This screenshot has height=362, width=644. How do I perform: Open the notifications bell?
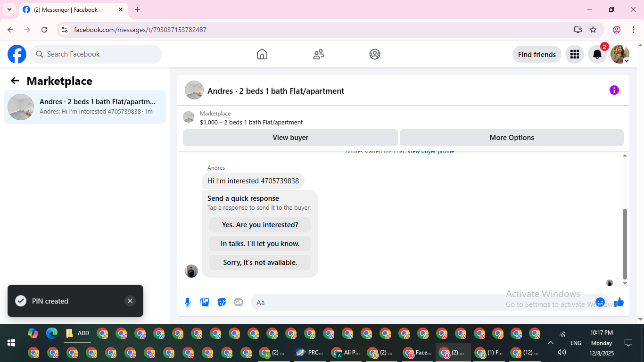(597, 54)
